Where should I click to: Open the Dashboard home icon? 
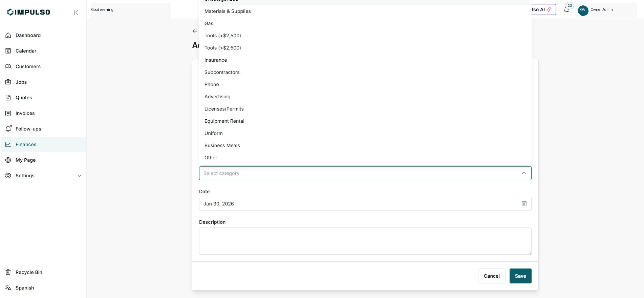[8, 35]
